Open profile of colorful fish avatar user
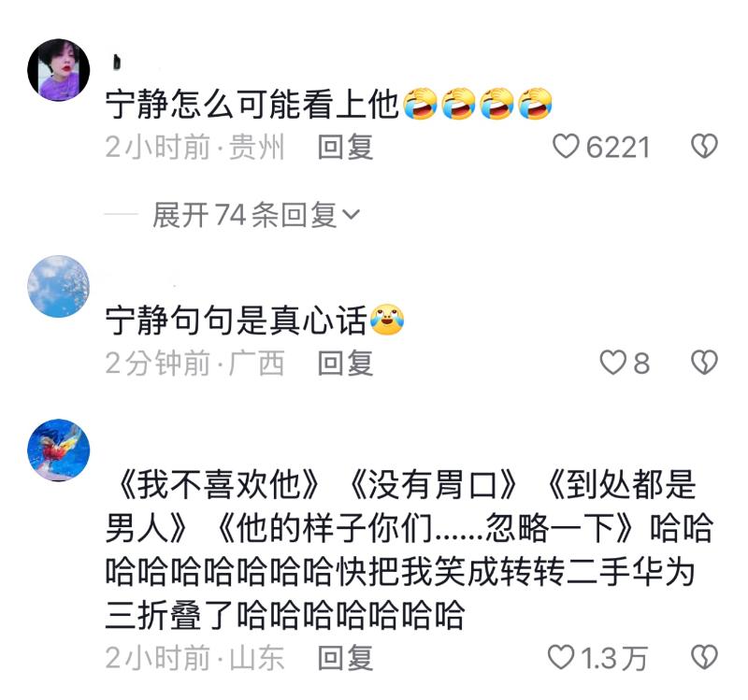 click(x=59, y=450)
